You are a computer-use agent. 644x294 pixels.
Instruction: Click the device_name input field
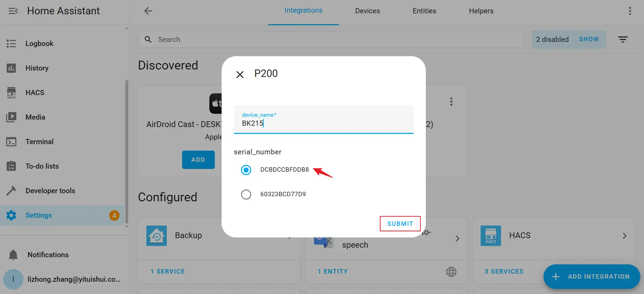tap(323, 123)
